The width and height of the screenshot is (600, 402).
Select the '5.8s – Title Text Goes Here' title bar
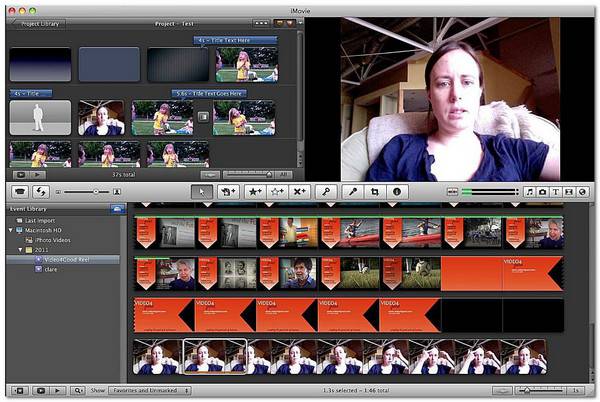click(x=209, y=93)
